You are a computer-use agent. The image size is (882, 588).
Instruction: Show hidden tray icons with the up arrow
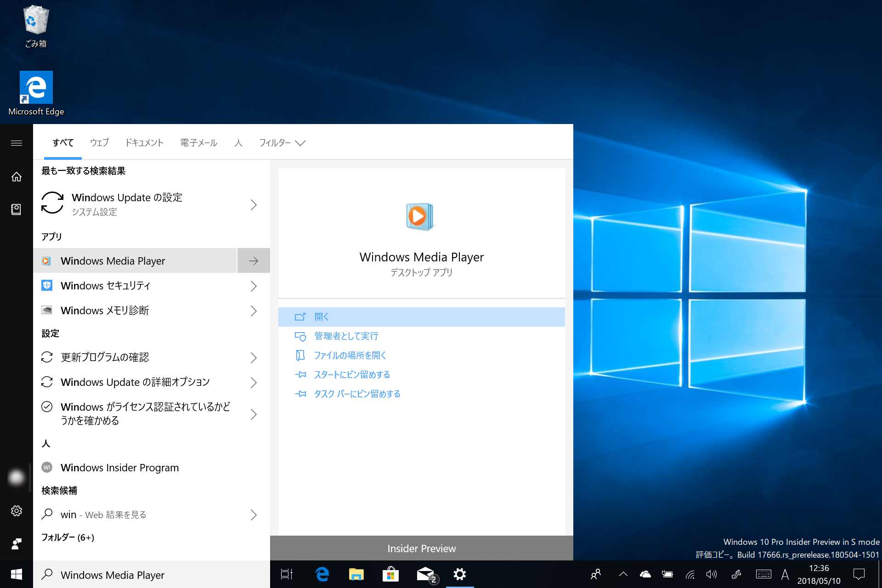pos(623,574)
